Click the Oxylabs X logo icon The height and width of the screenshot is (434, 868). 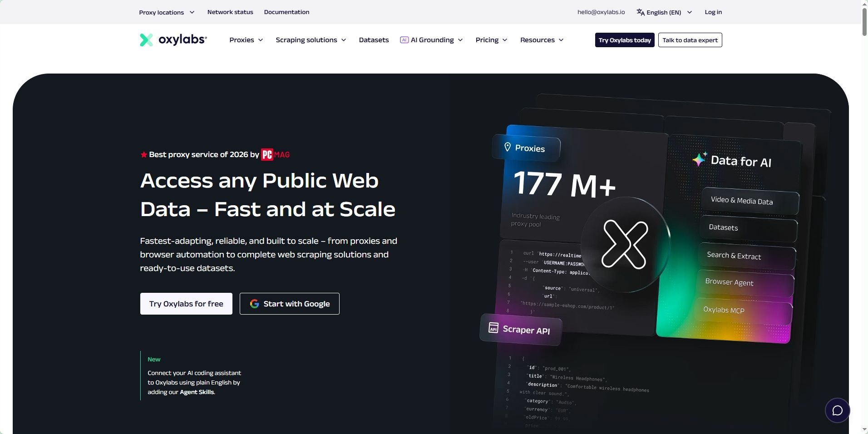pyautogui.click(x=146, y=40)
